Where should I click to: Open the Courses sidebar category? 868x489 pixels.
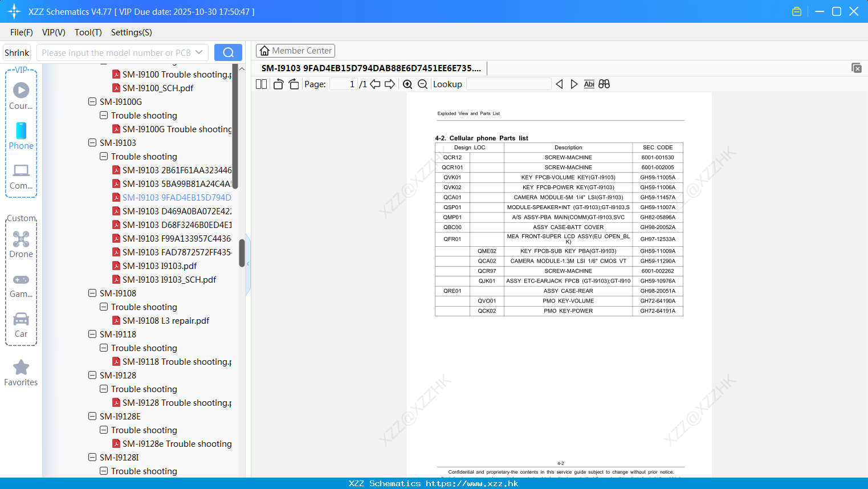[x=21, y=96]
